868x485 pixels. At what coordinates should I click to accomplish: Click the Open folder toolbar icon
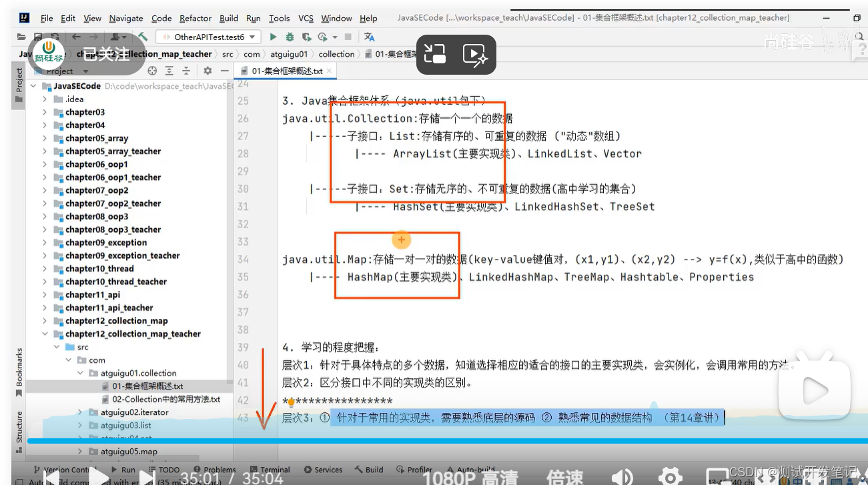[x=22, y=37]
